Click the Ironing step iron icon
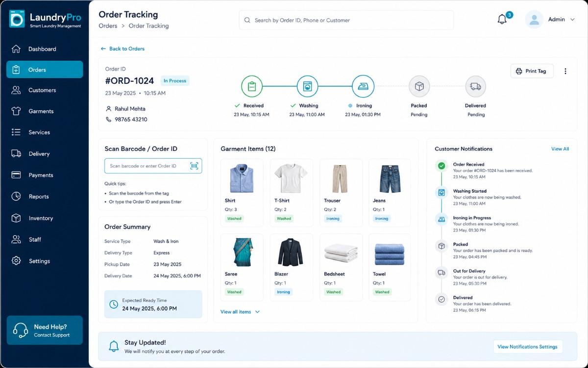This screenshot has width=588, height=368. point(363,86)
